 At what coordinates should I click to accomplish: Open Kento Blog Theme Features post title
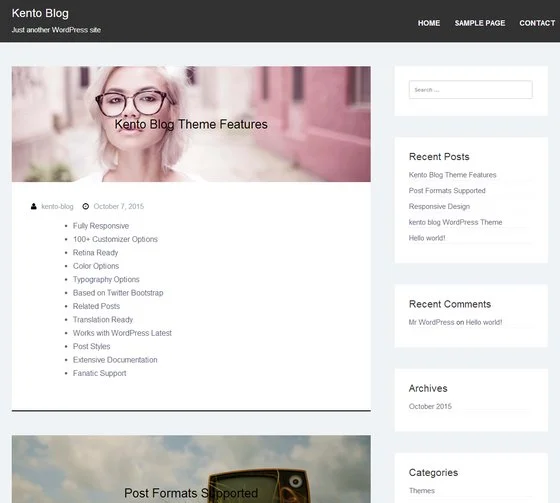coord(191,124)
